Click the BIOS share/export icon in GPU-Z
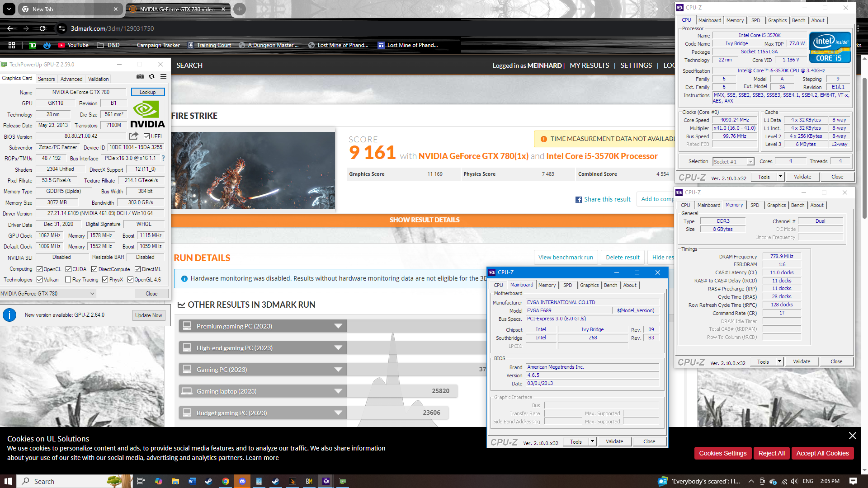This screenshot has width=868, height=488. (x=133, y=136)
